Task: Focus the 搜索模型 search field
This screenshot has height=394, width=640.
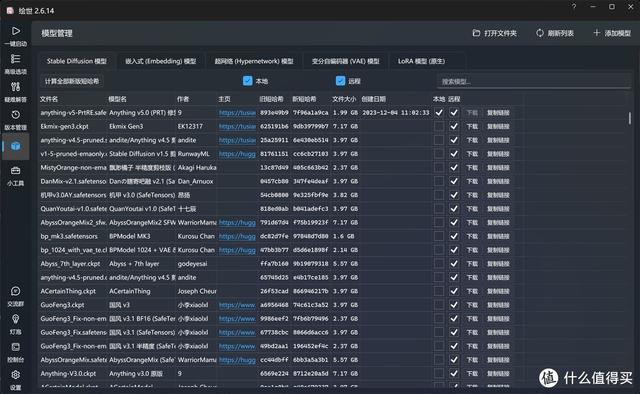Action: point(534,82)
